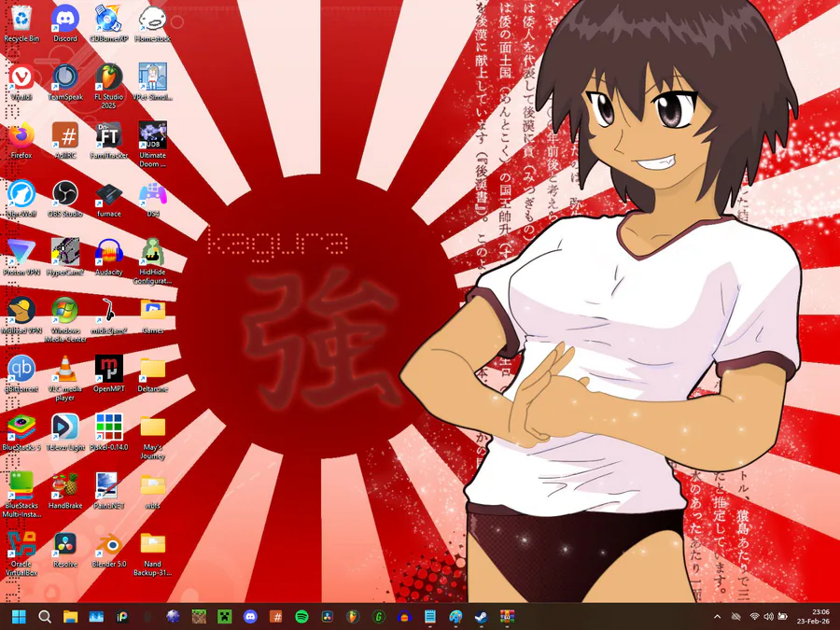Open the CDBurnerXP desktop shortcut
Screen dimensions: 840x630
click(x=109, y=24)
